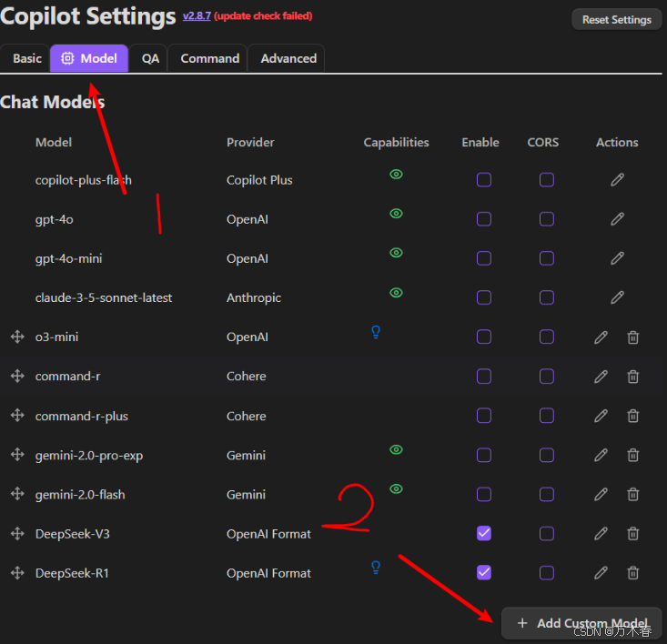Enable CORS for gemini-2.0-flash

pos(547,495)
